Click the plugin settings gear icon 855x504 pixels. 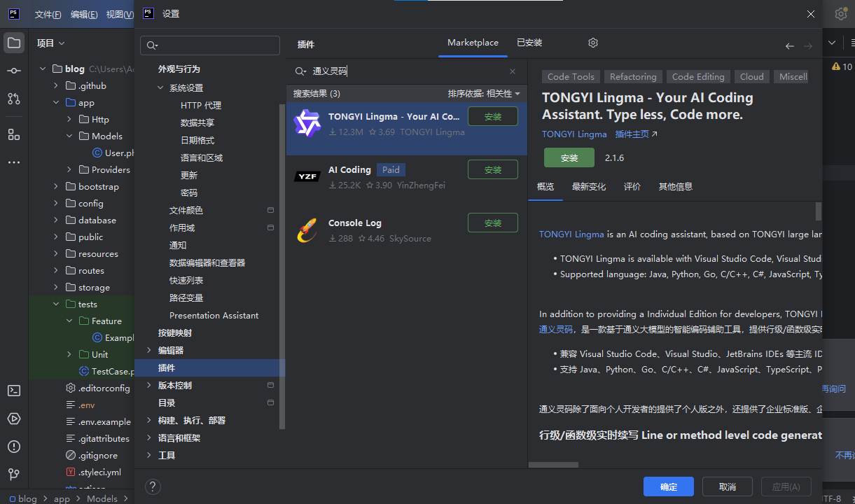click(593, 43)
